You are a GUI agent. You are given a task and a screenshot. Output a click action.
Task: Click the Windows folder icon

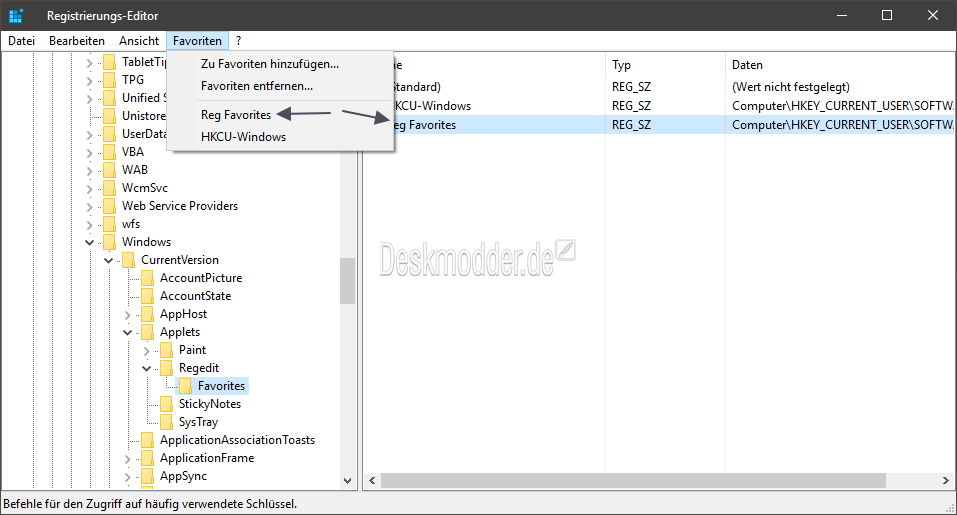coord(109,242)
